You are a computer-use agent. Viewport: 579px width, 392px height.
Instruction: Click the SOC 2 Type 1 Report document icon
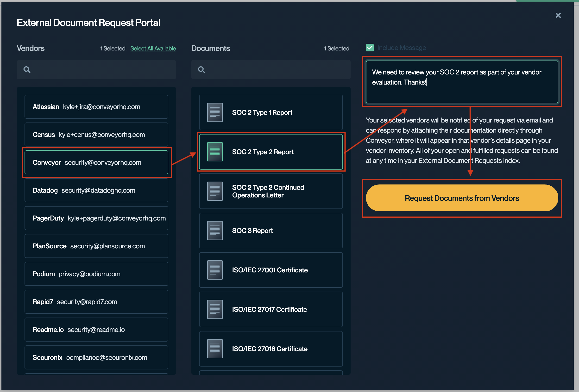click(x=215, y=112)
